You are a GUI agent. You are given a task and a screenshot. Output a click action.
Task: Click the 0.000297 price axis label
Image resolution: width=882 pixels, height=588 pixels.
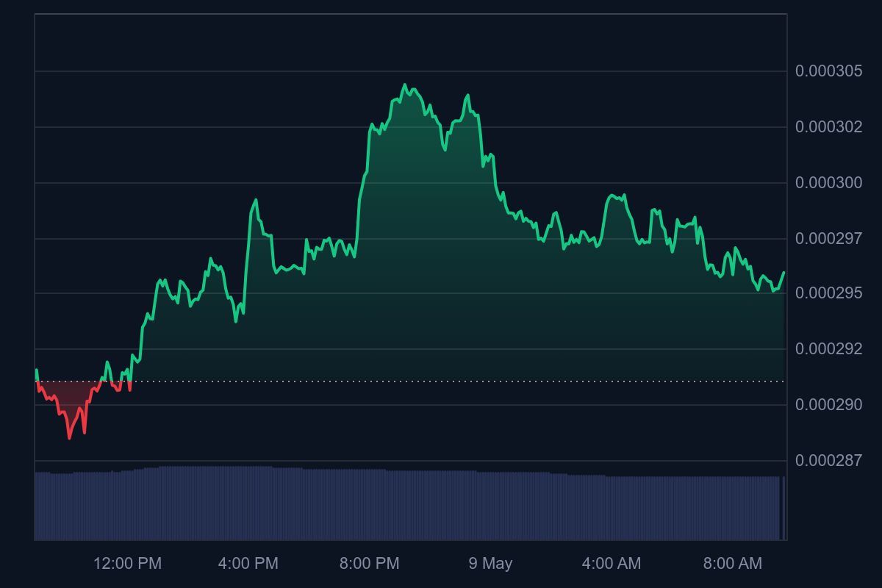click(828, 239)
